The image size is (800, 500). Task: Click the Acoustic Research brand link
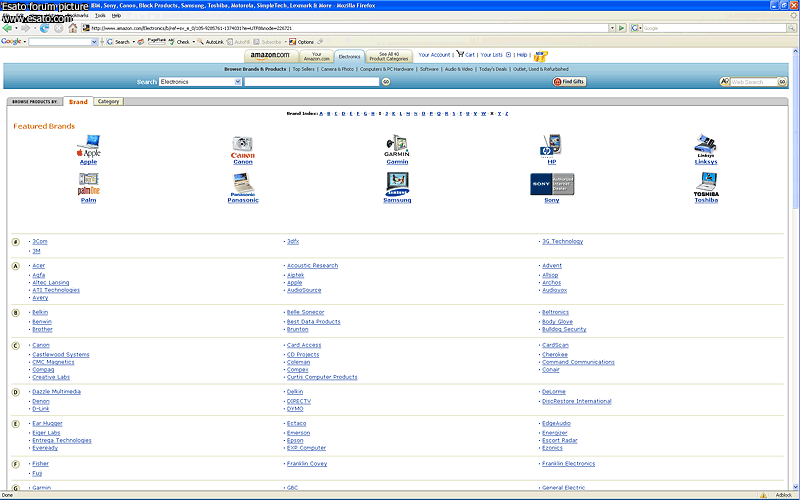312,266
